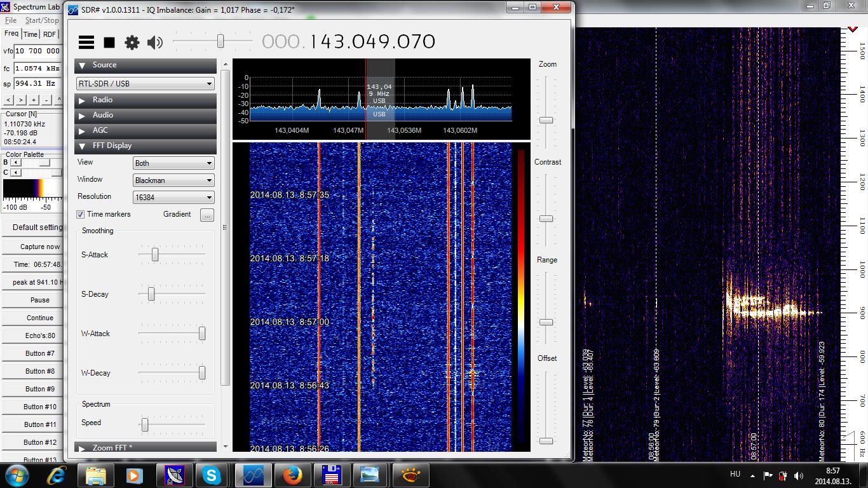Open the Resolution 16384 dropdown
Image resolution: width=868 pixels, height=488 pixels.
click(173, 198)
